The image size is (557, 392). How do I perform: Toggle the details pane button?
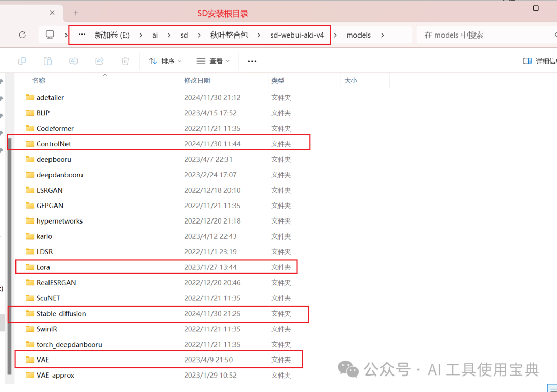(539, 61)
